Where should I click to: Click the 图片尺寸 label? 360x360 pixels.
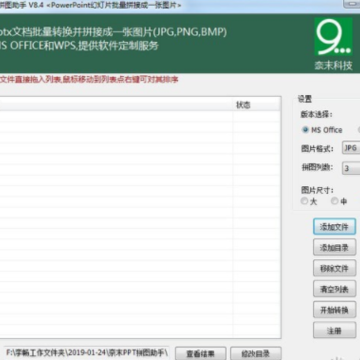(318, 190)
